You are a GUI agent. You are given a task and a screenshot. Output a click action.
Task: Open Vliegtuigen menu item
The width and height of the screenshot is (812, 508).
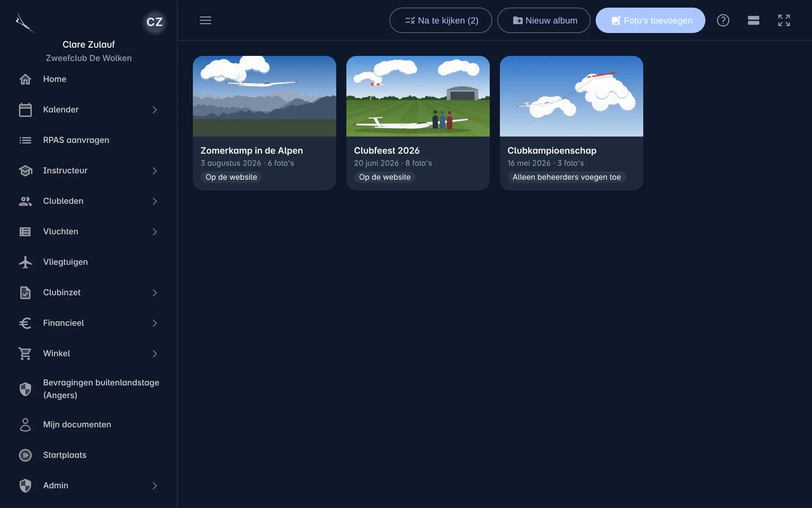point(88,262)
